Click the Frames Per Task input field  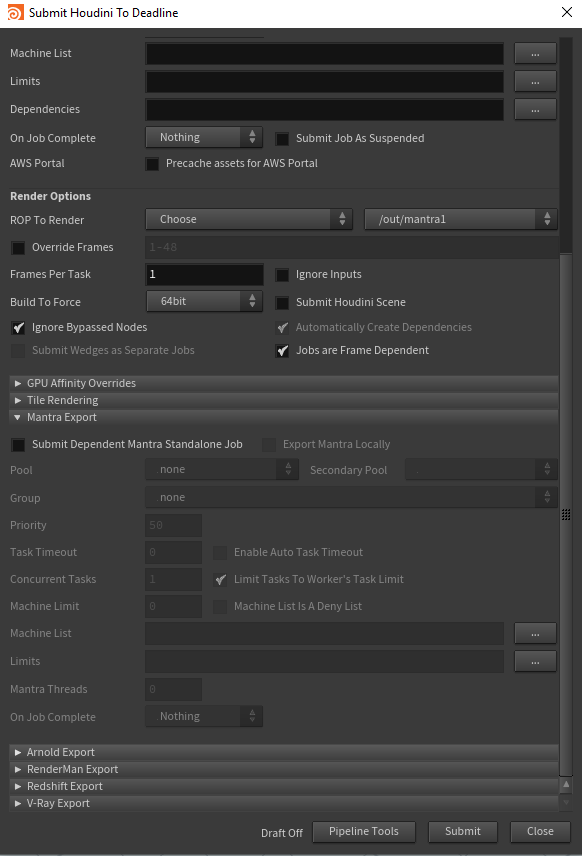click(x=204, y=275)
